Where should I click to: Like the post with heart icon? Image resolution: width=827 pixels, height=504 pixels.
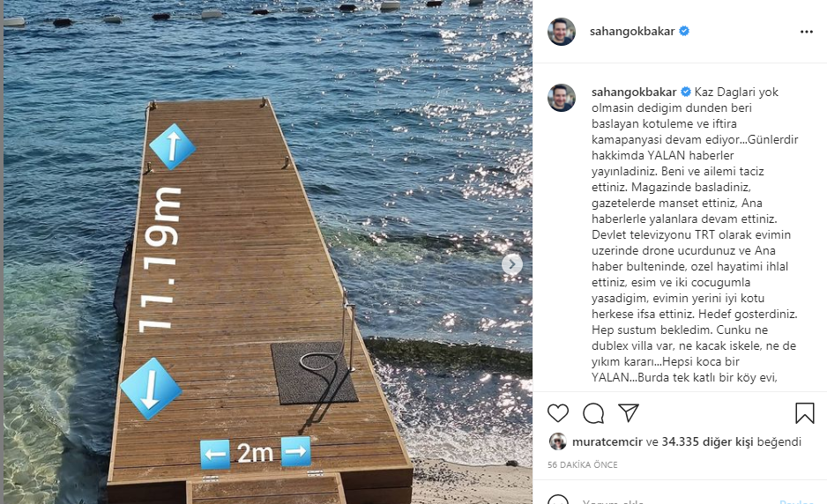557,413
